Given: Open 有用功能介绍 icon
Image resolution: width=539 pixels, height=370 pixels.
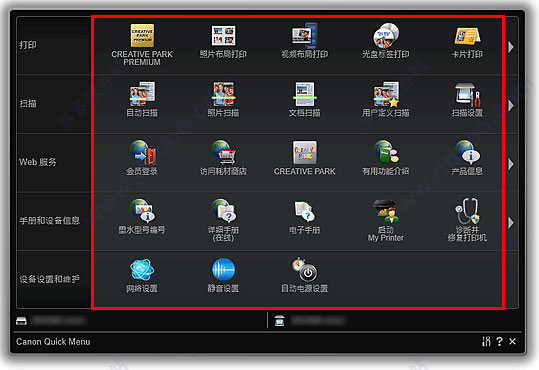Looking at the screenshot, I should tap(386, 152).
